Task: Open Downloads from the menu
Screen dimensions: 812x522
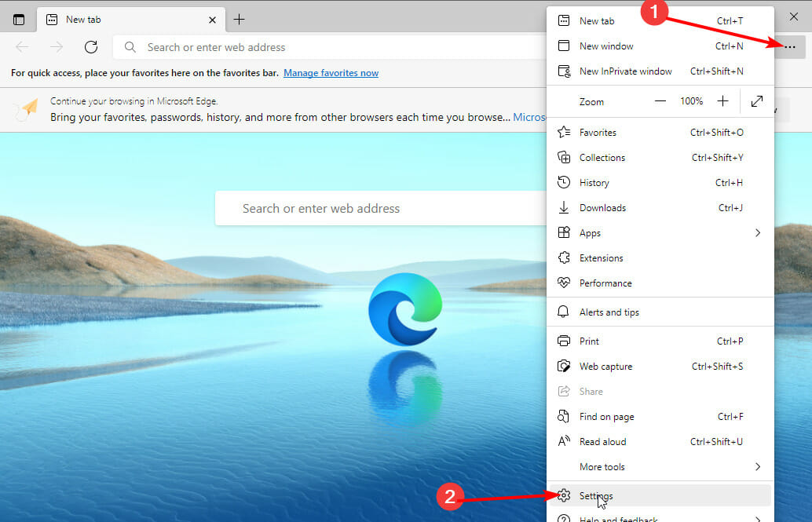Action: click(660, 208)
